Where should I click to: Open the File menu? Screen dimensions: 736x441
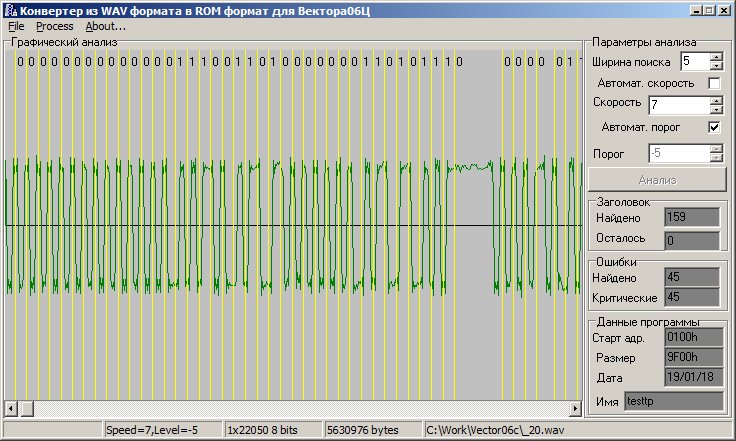[x=16, y=26]
